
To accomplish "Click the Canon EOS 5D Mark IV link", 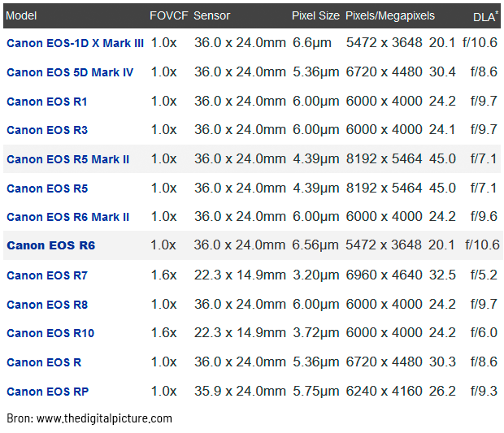I will point(70,72).
